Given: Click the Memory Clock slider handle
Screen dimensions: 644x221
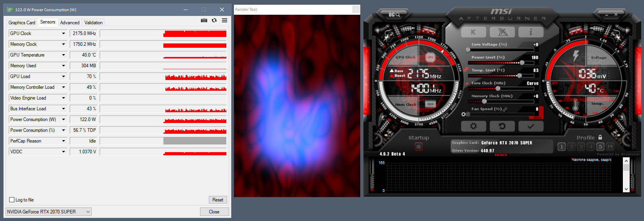Looking at the screenshot, I should 484,101.
